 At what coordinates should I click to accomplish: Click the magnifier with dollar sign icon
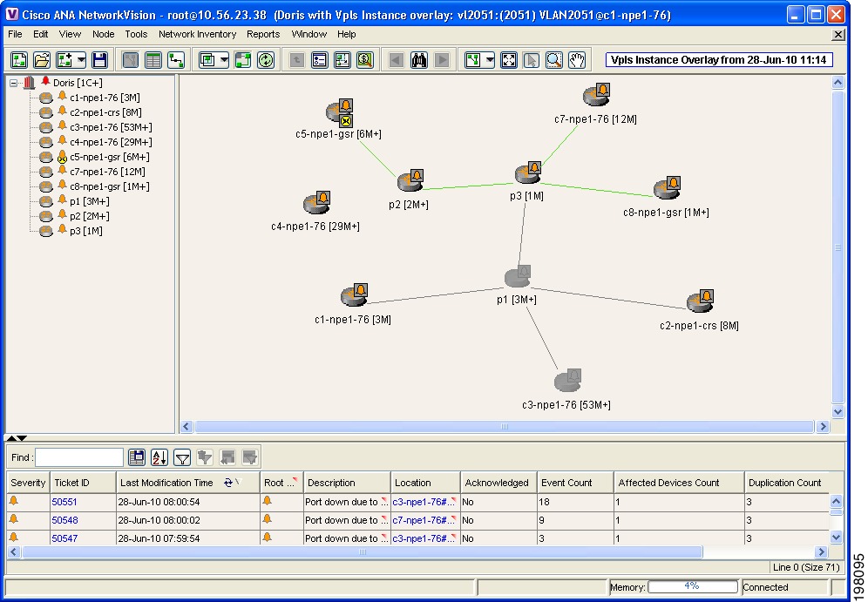pos(365,60)
